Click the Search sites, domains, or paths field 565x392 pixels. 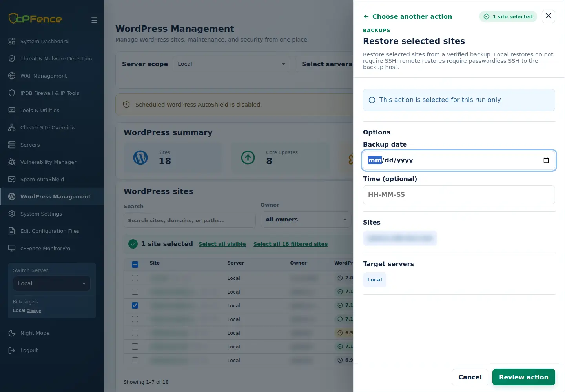coord(190,220)
